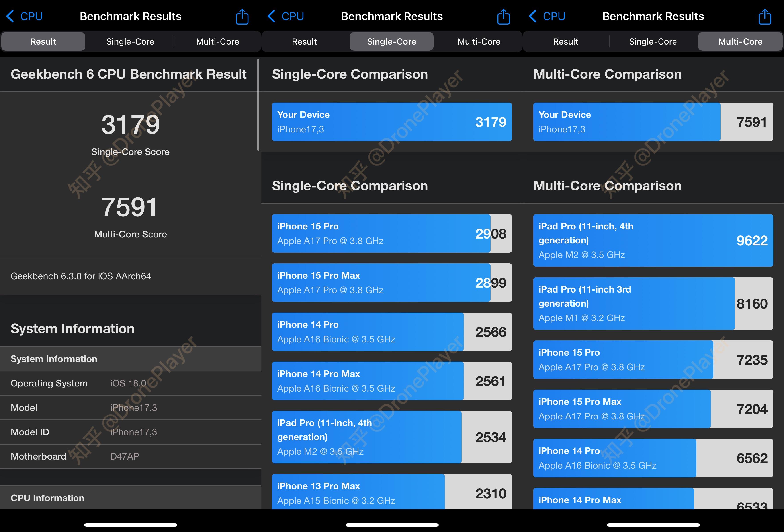Tap back chevron in left panel

[x=10, y=16]
